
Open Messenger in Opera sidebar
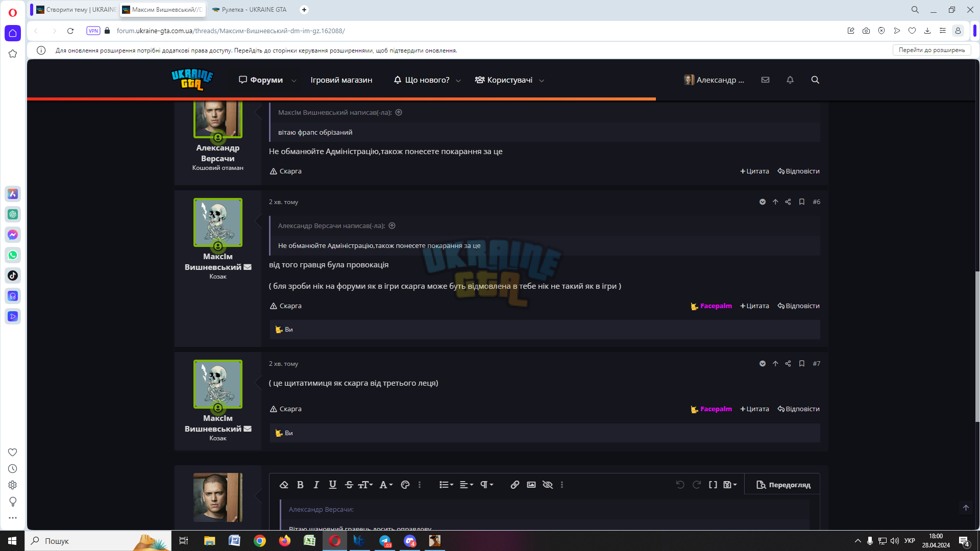point(13,235)
